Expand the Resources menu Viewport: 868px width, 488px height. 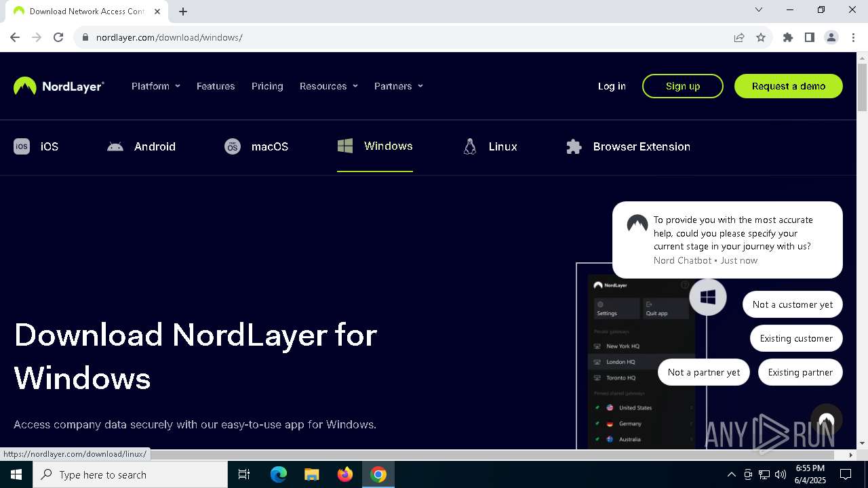(329, 86)
